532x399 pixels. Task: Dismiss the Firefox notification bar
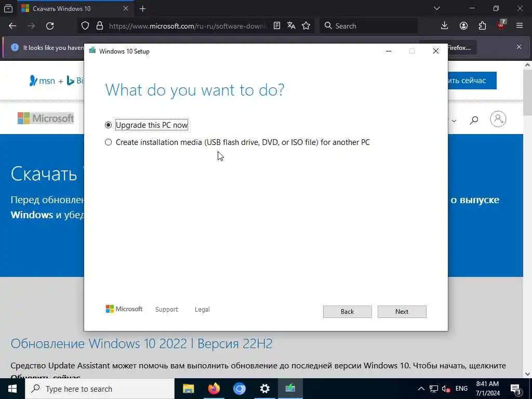[x=519, y=47]
